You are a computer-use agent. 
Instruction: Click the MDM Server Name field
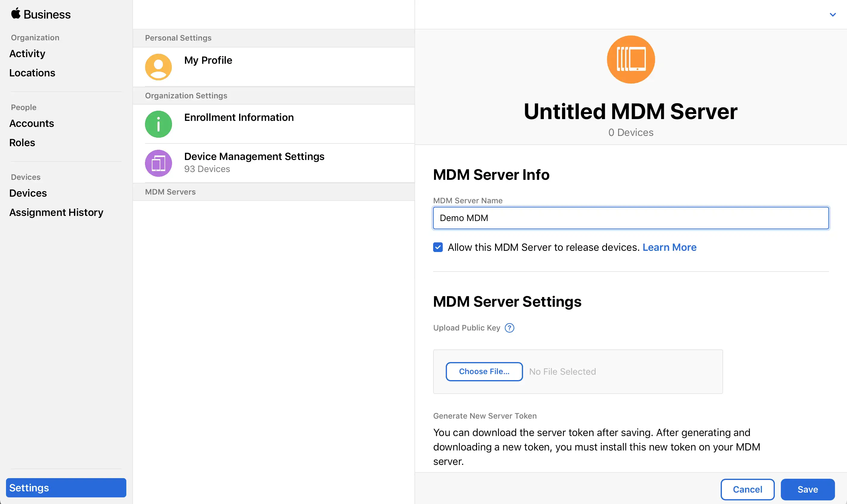(x=631, y=218)
